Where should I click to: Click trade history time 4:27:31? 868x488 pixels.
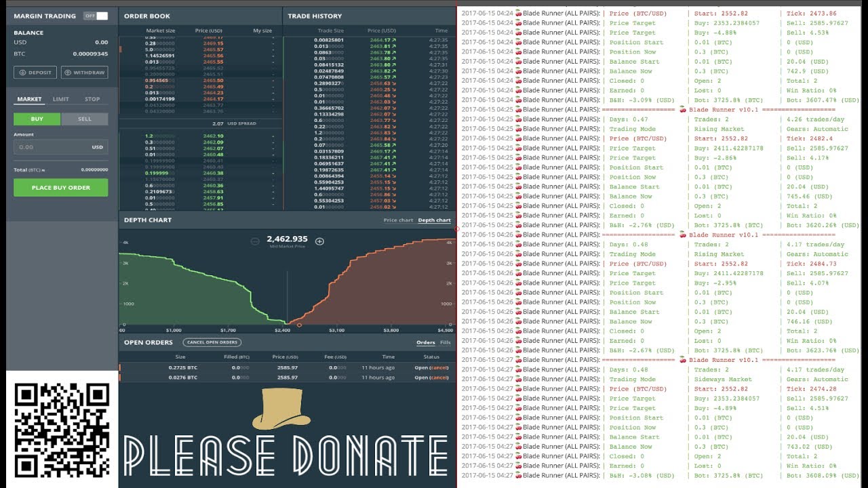439,65
